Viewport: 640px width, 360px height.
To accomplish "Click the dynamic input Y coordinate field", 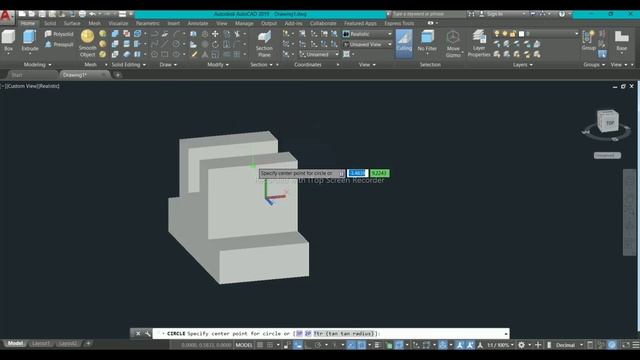I will pos(380,173).
